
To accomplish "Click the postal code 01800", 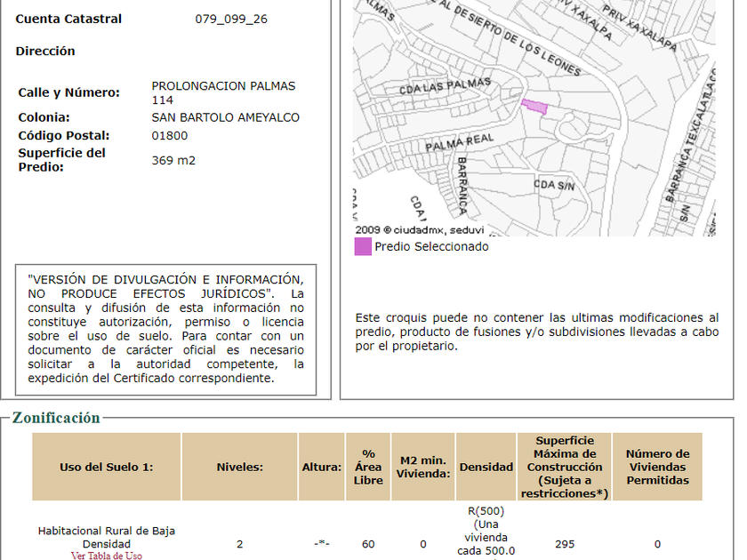I will pyautogui.click(x=170, y=136).
